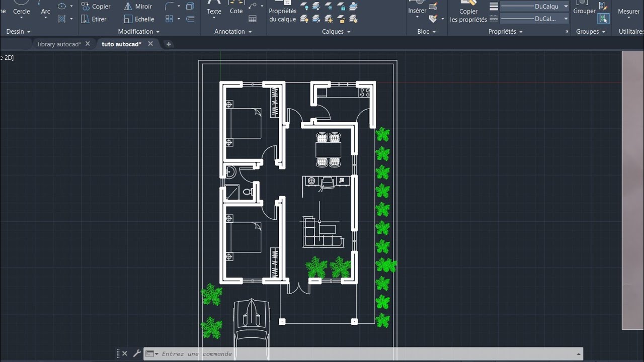Open the Array dropdown arrow
This screenshot has height=362, width=644.
coord(179,19)
